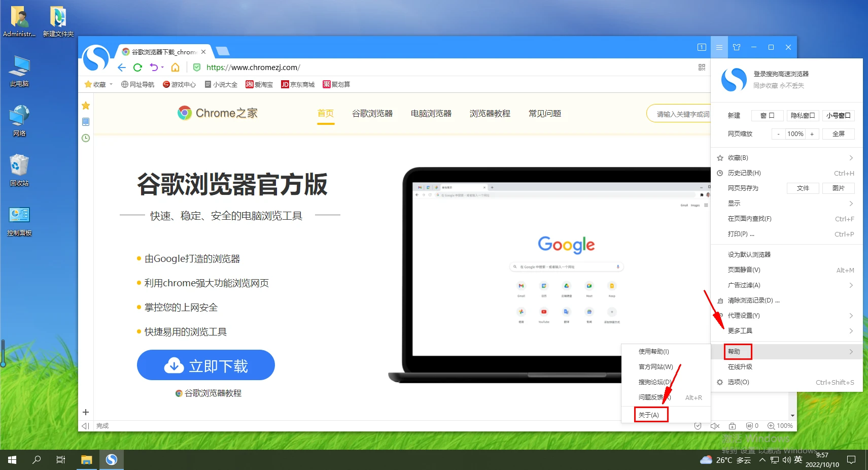This screenshot has width=868, height=470.
Task: Open the 电脑浏览器 nav item
Action: pos(431,113)
